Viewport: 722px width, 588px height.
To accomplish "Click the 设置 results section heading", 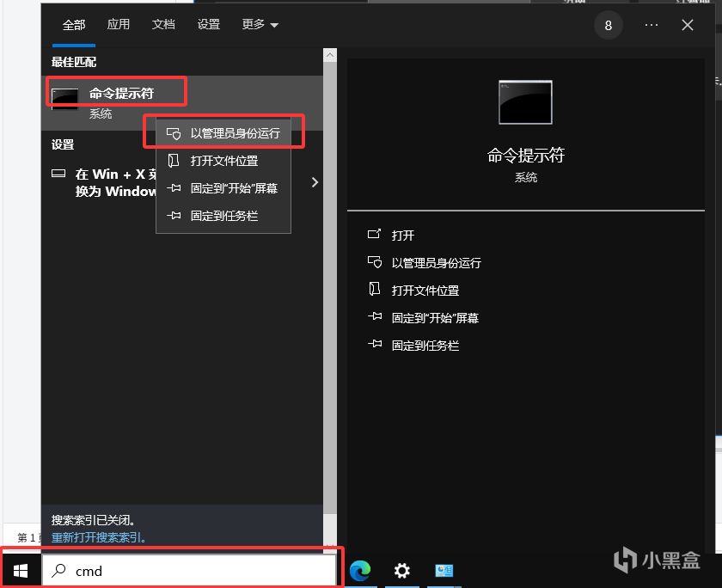I will coord(63,144).
